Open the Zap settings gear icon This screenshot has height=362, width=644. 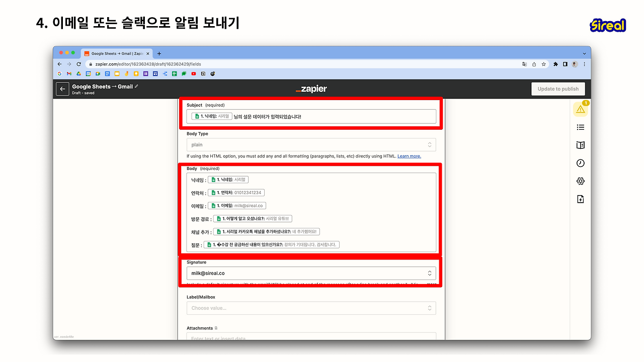(x=581, y=181)
